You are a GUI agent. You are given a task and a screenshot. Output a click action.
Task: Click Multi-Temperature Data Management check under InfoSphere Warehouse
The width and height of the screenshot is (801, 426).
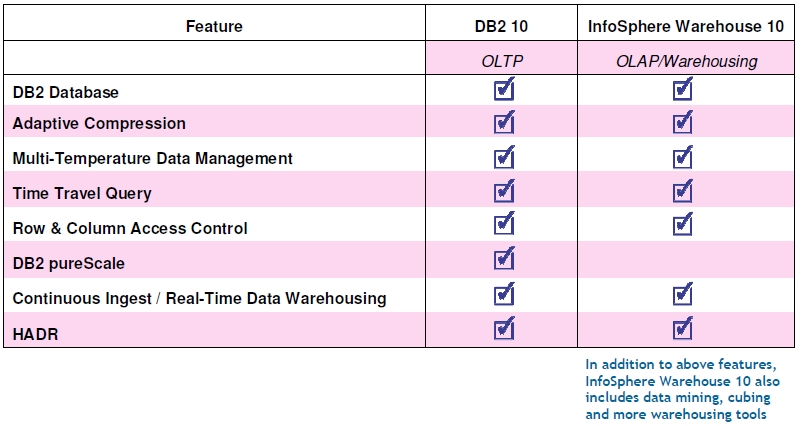click(683, 157)
